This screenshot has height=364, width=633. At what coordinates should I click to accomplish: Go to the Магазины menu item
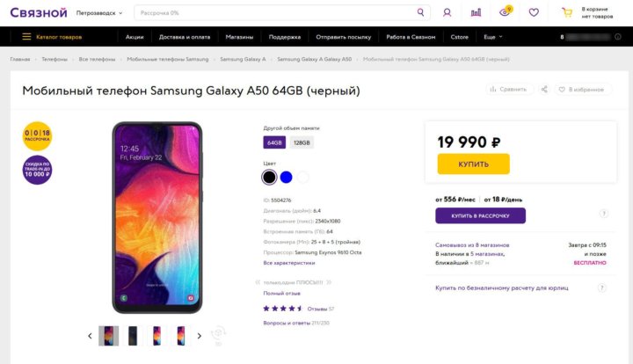pyautogui.click(x=238, y=37)
